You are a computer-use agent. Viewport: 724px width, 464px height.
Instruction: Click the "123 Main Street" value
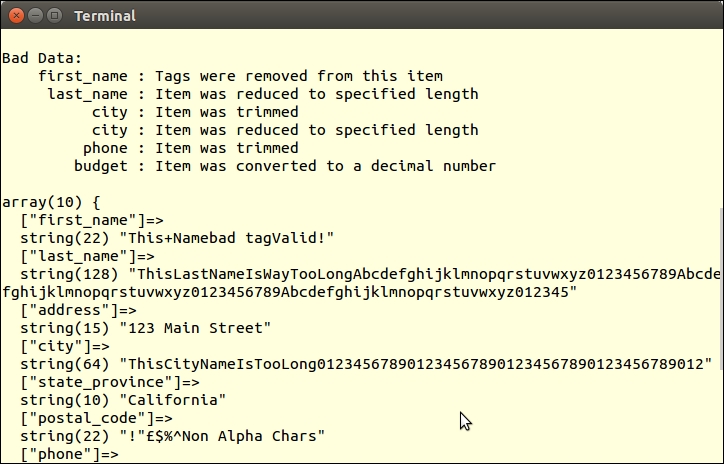[x=195, y=328]
